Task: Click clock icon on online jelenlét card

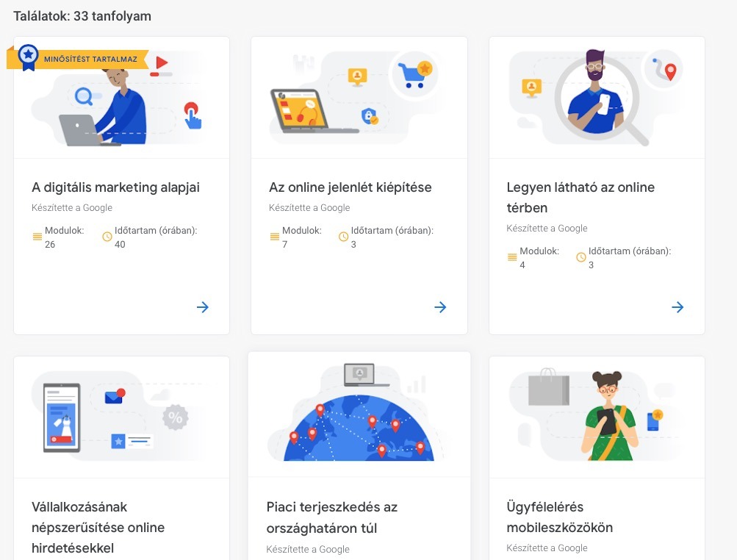Action: 344,237
